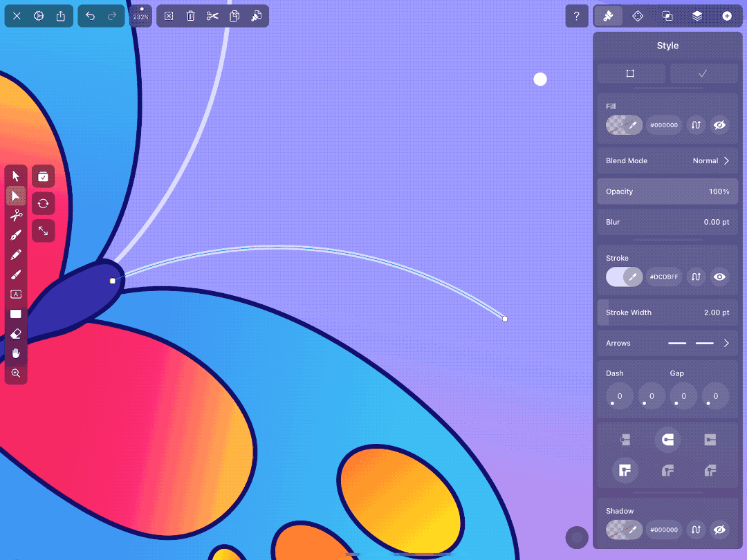Paste style with the paint bucket icon
The image size is (747, 560).
257,16
